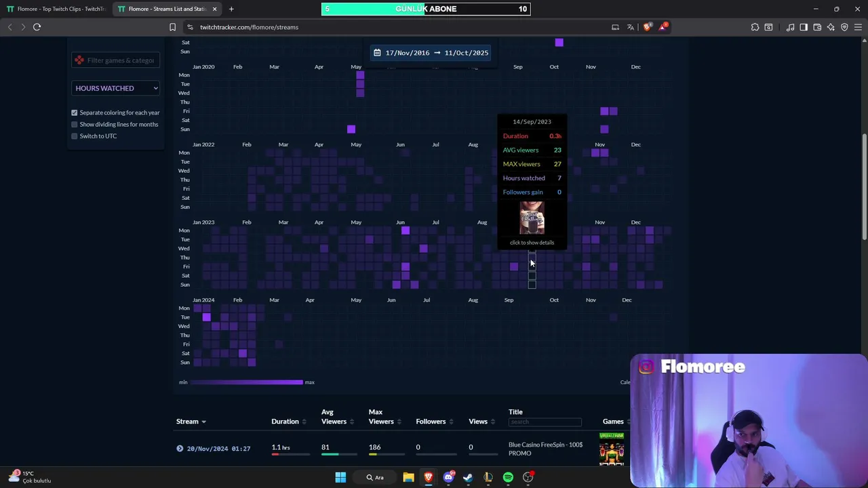Sort the table by Avg Viewers
This screenshot has width=868, height=488.
click(x=337, y=417)
